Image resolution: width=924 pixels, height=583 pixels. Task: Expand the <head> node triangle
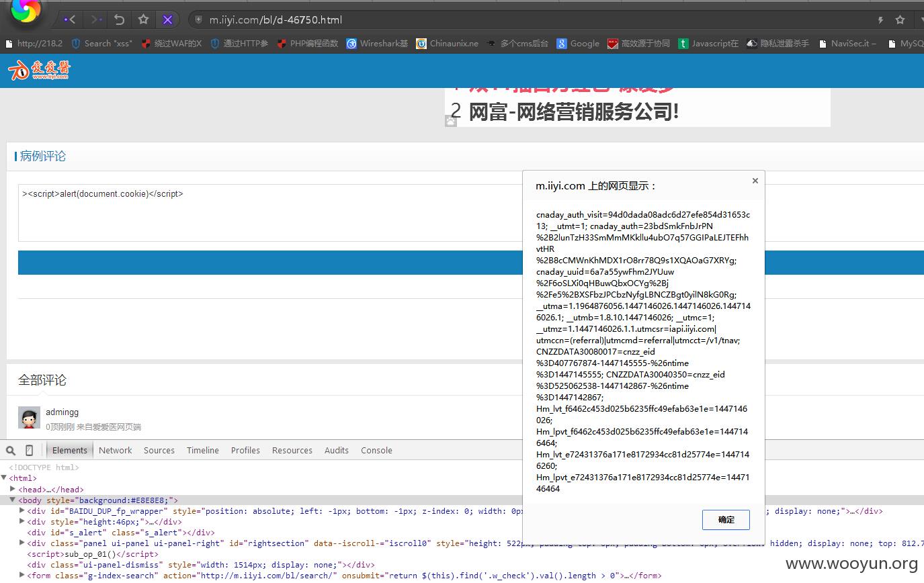(13, 489)
